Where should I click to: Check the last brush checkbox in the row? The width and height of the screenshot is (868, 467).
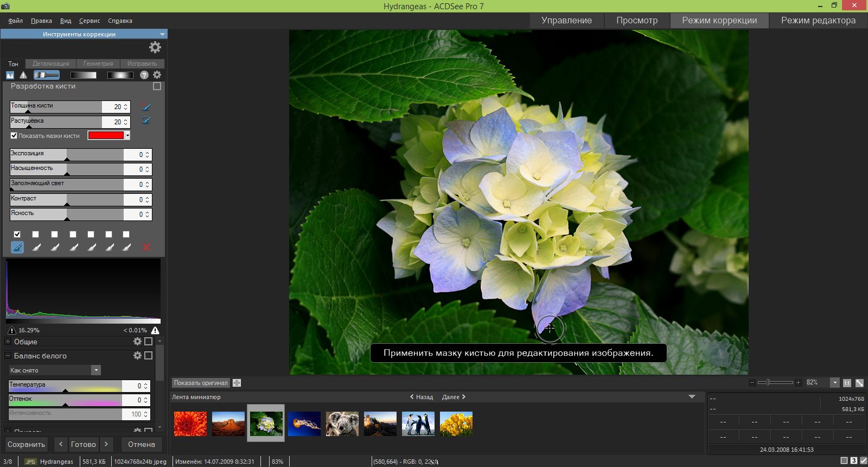click(x=126, y=235)
